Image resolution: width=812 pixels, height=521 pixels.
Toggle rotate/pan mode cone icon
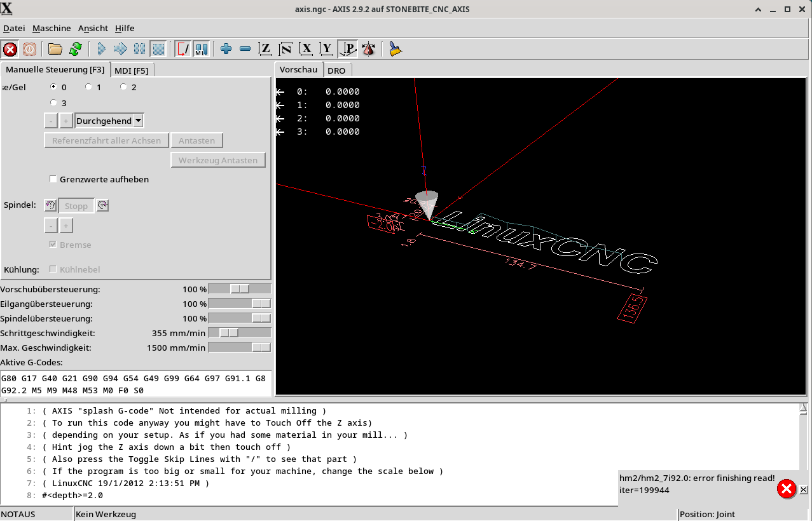coord(368,49)
